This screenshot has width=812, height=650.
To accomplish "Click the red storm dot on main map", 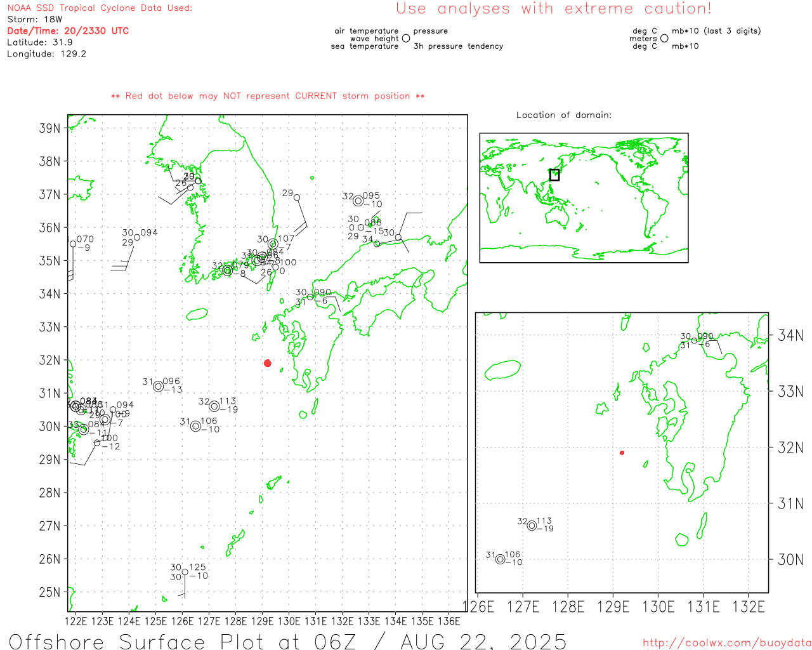I will (x=268, y=363).
